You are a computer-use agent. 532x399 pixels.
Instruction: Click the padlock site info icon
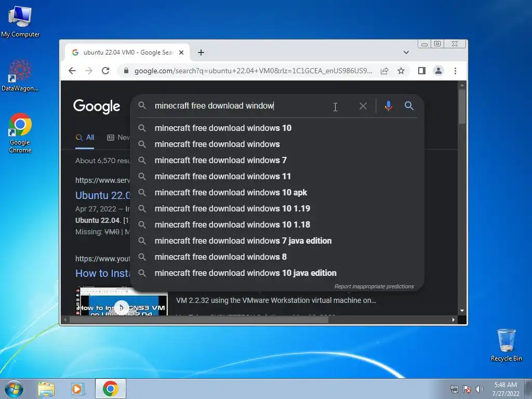pos(126,71)
